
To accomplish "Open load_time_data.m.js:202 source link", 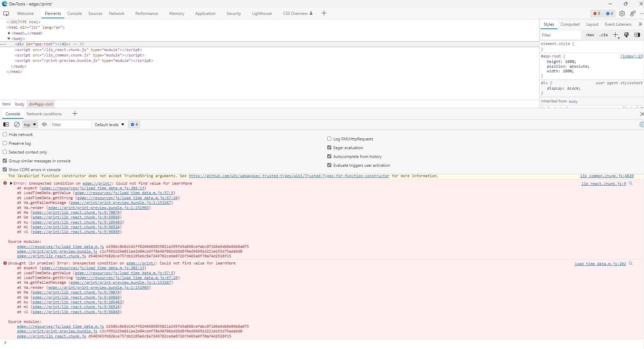I will (x=600, y=264).
